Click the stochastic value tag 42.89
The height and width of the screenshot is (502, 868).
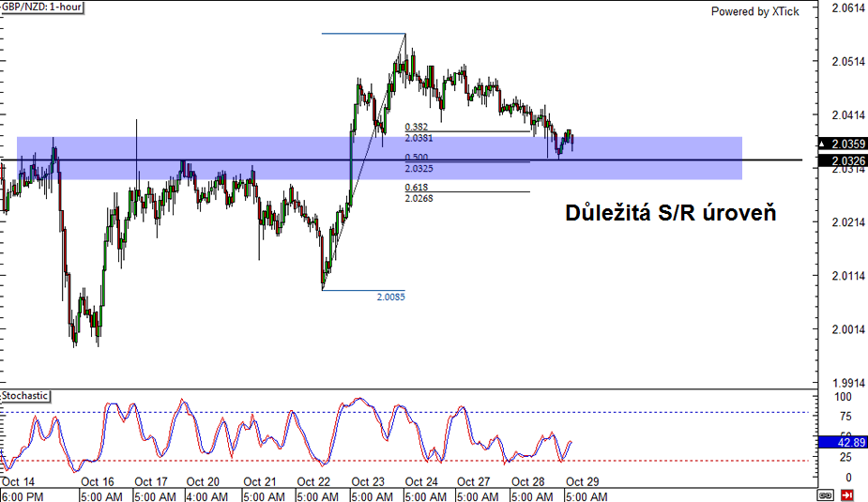pos(843,442)
